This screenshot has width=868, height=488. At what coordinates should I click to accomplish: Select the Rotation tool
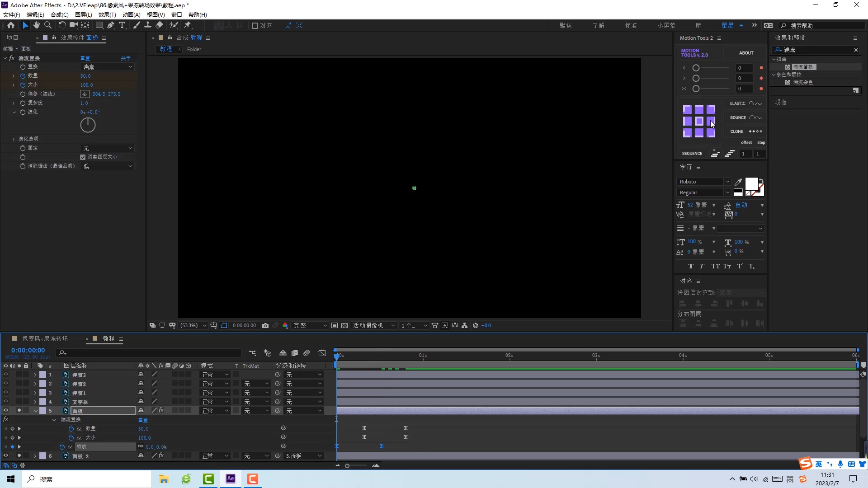tap(62, 25)
